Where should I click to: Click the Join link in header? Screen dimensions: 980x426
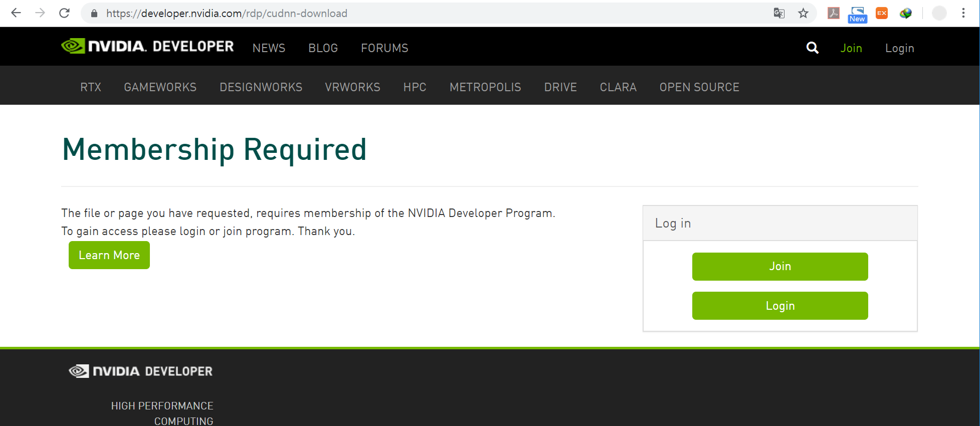tap(851, 48)
